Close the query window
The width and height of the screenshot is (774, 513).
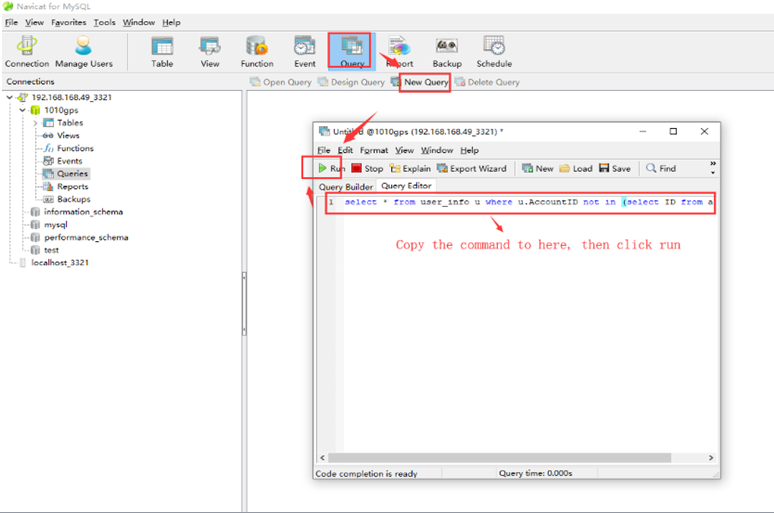(704, 131)
